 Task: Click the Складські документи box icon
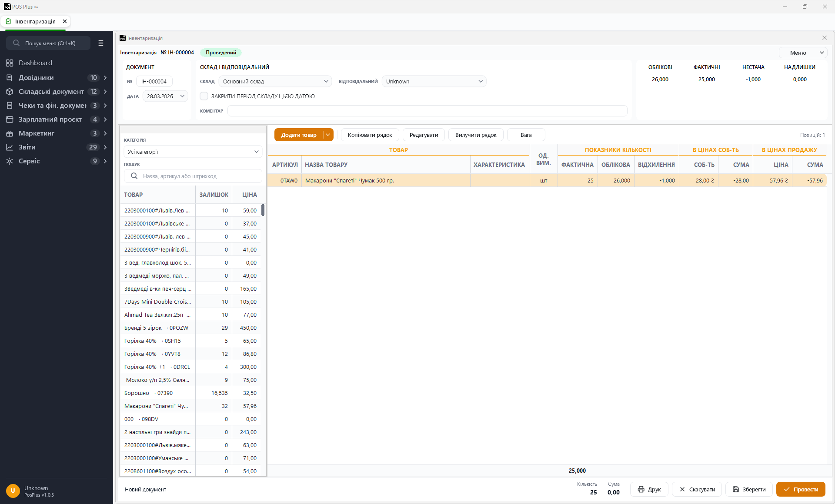pos(10,92)
